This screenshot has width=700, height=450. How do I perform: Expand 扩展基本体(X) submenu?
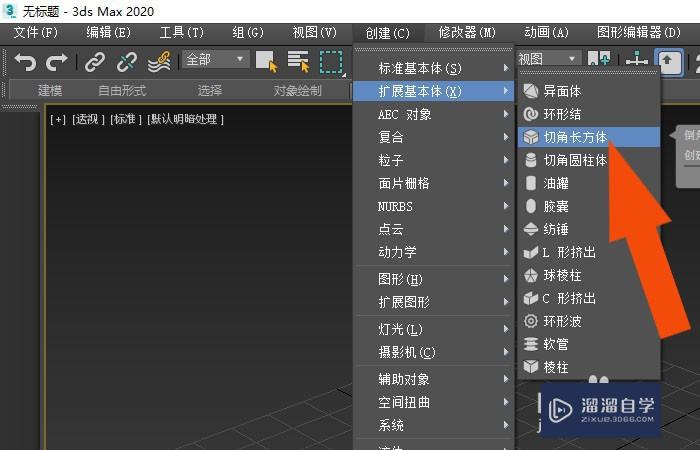click(x=433, y=92)
